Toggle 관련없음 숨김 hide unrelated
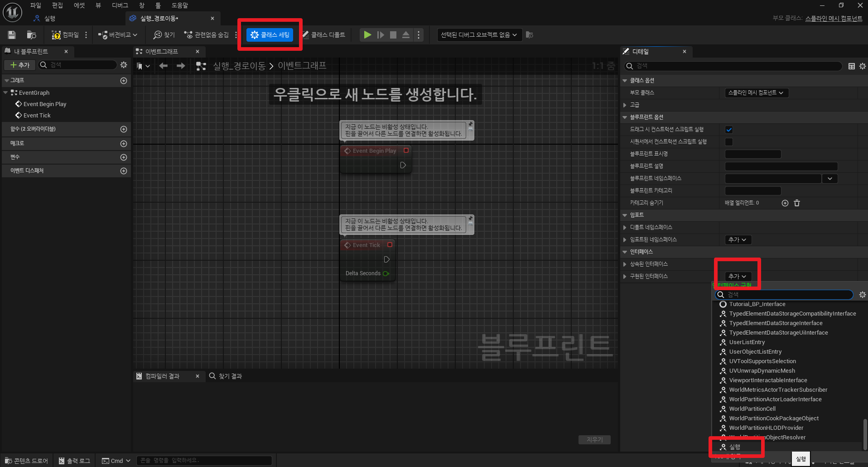This screenshot has height=467, width=868. coord(206,35)
